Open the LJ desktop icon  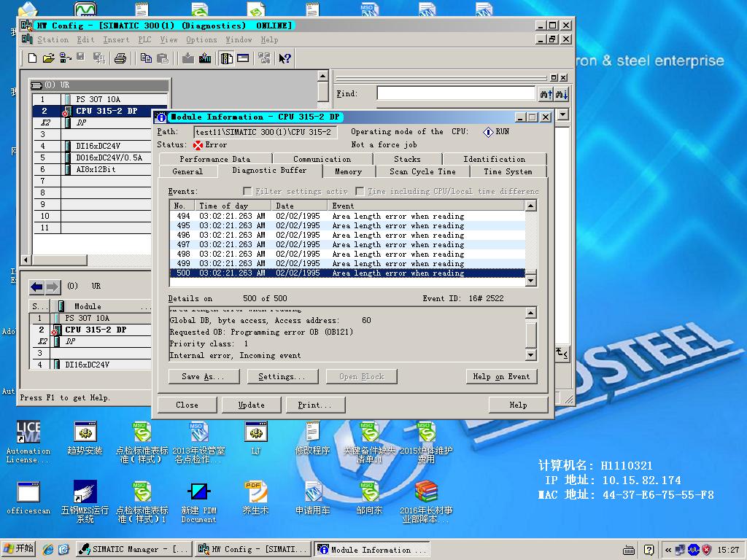(256, 438)
